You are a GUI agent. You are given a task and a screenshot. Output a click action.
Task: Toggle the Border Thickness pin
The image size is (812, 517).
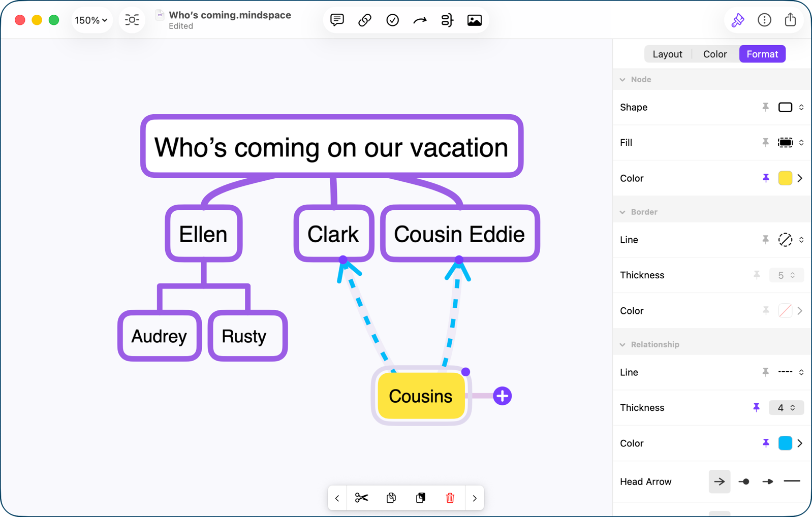tap(757, 275)
